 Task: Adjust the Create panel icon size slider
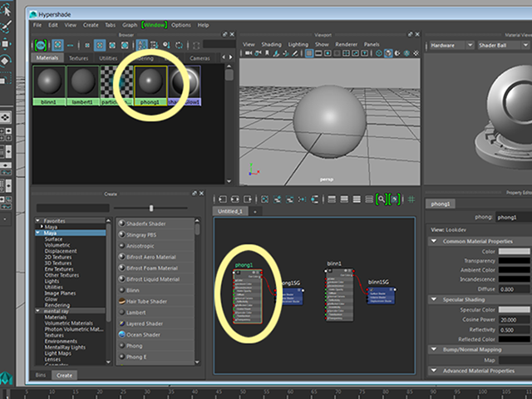[x=151, y=208]
